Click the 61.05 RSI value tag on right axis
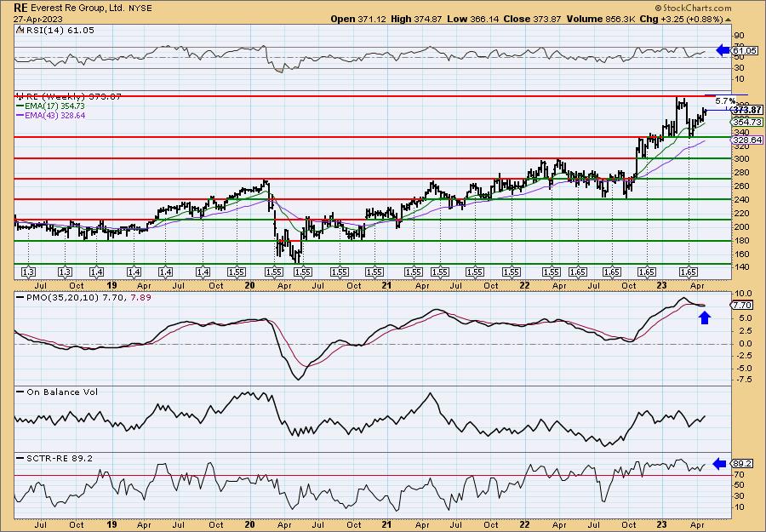 pyautogui.click(x=746, y=50)
